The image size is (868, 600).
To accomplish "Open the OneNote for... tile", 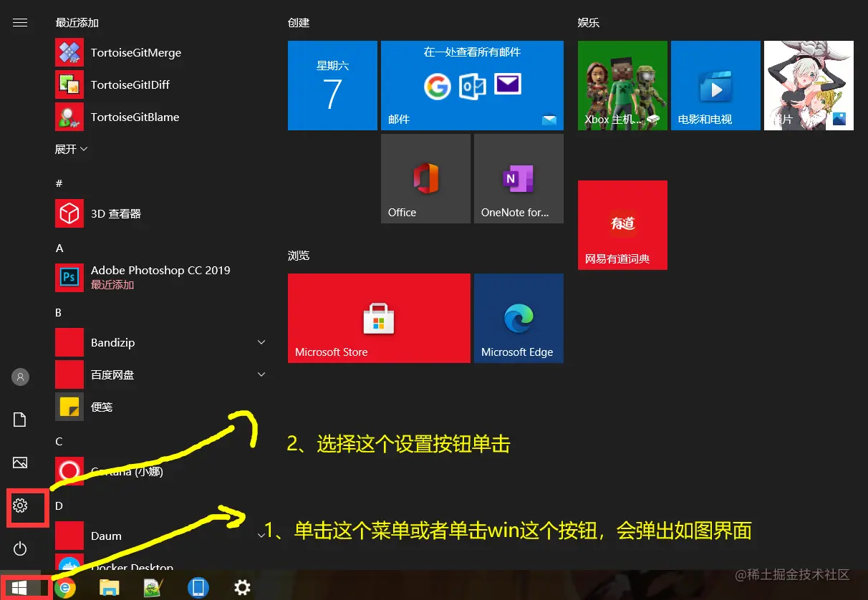I will [x=519, y=178].
